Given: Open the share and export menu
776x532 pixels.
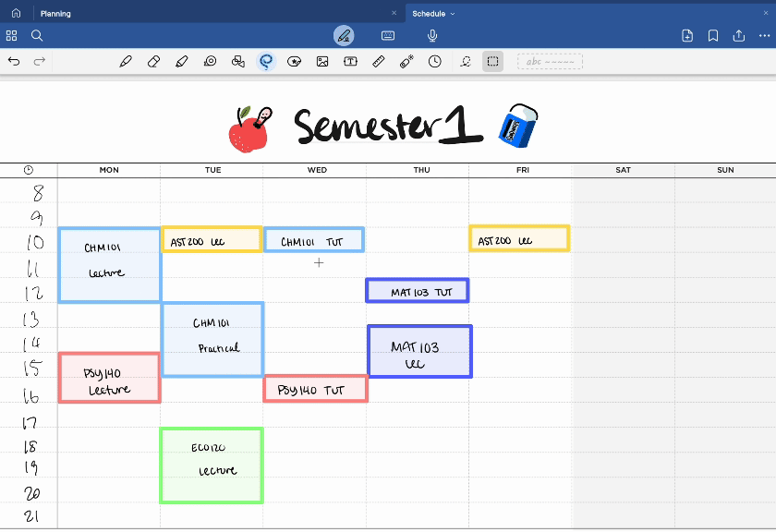Looking at the screenshot, I should tap(739, 36).
